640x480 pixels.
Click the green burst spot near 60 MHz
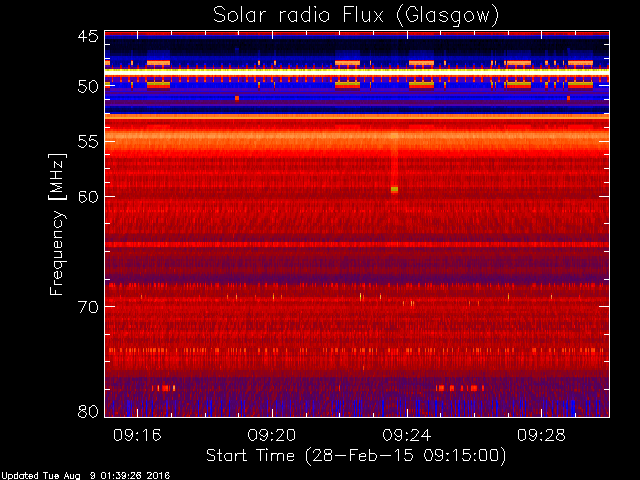point(394,189)
